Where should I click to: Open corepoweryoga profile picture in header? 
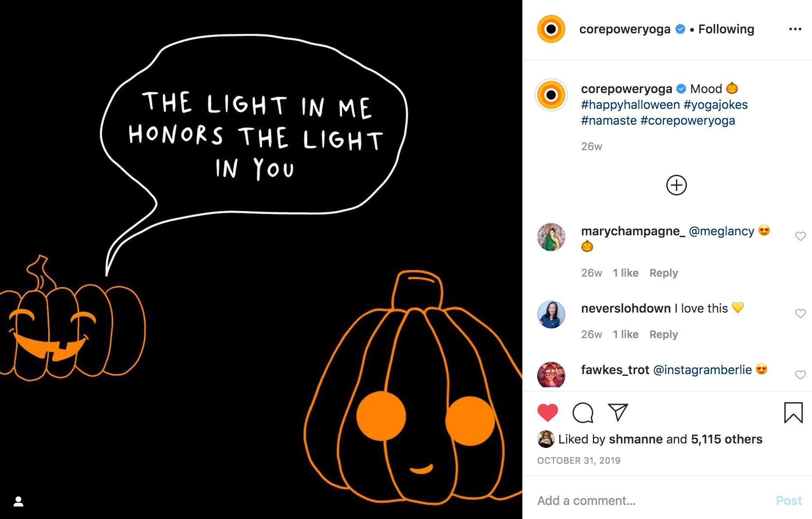click(551, 29)
